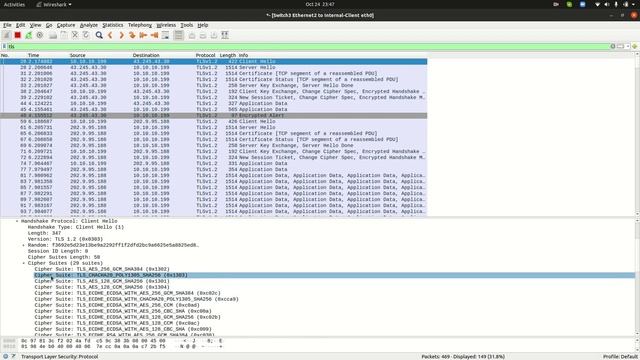This screenshot has height=360, width=640.
Task: Select Version: TLS 1.2 (0x0303) row
Action: [65, 239]
